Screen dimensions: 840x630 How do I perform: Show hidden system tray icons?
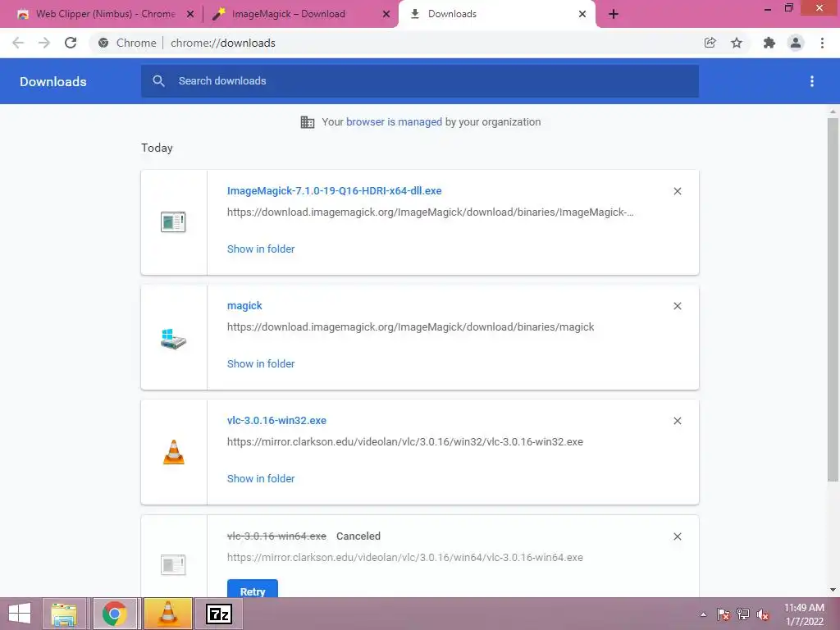[x=703, y=614]
